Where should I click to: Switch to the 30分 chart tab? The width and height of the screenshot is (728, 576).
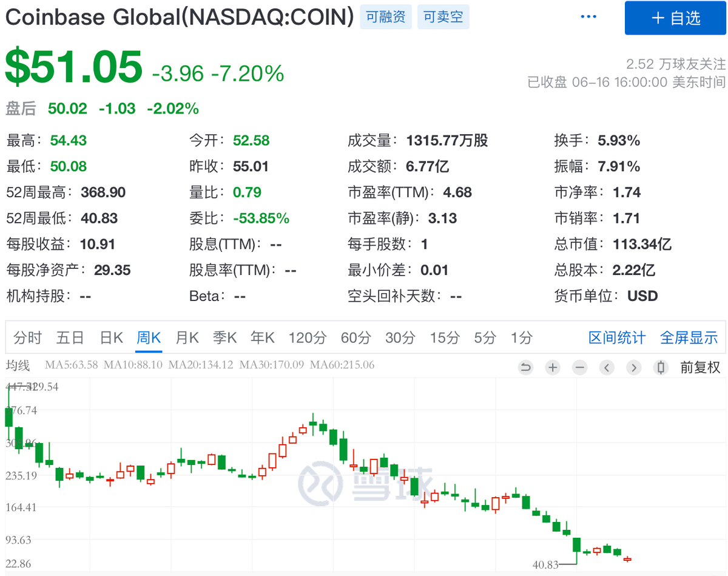click(x=400, y=337)
